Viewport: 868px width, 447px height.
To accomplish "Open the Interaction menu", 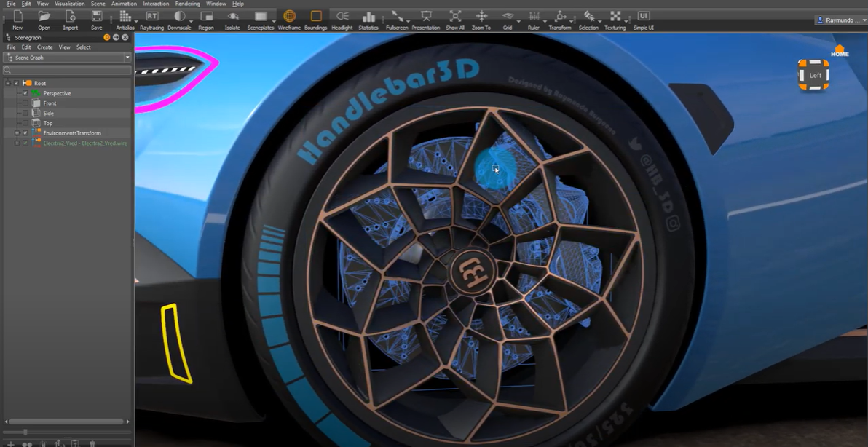I will 156,4.
